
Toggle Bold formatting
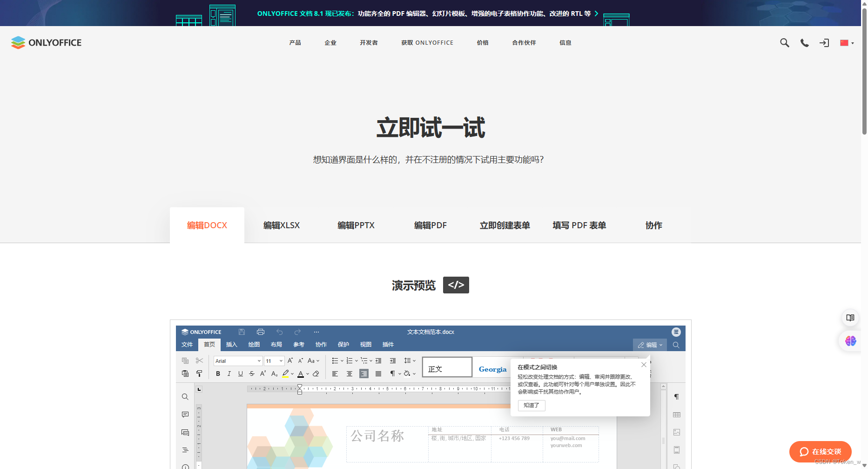218,374
